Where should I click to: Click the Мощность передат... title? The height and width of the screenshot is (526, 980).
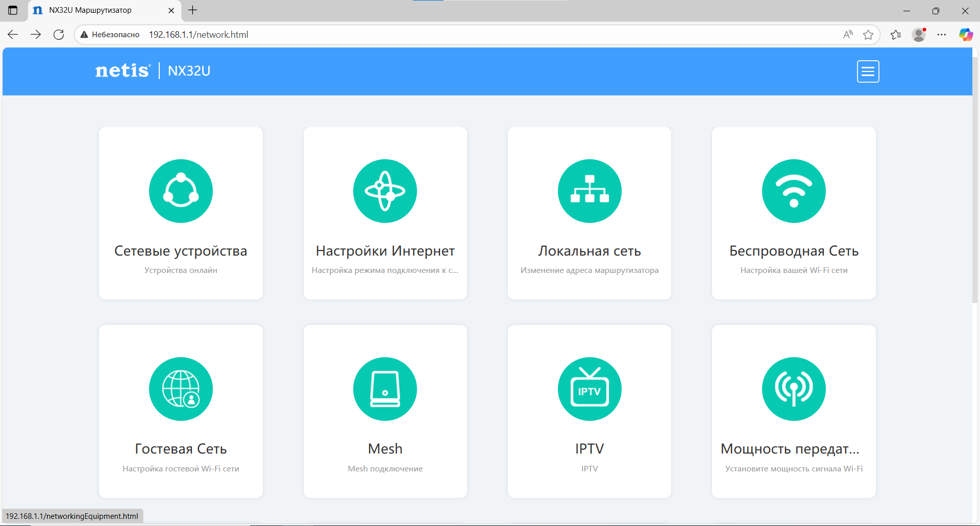(790, 449)
